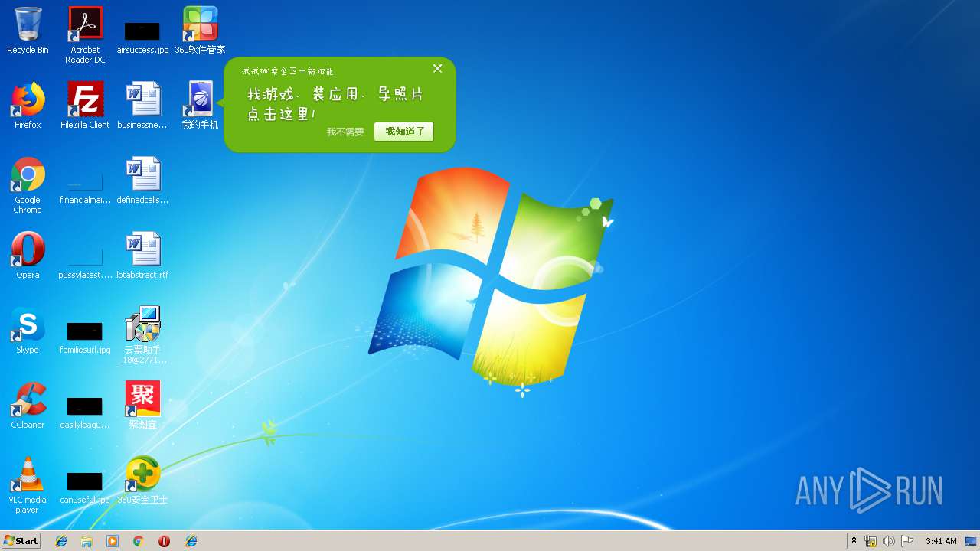Open Action Center flag icon

(907, 541)
